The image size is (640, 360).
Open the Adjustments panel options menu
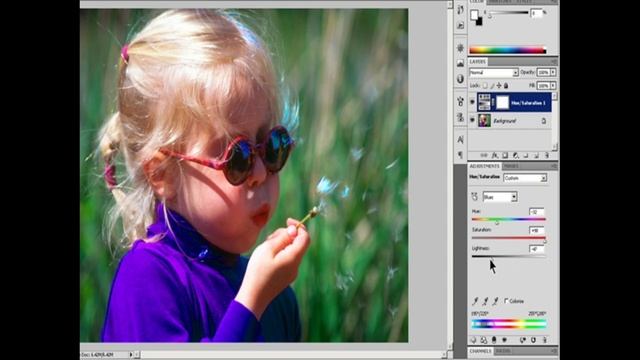click(x=553, y=166)
